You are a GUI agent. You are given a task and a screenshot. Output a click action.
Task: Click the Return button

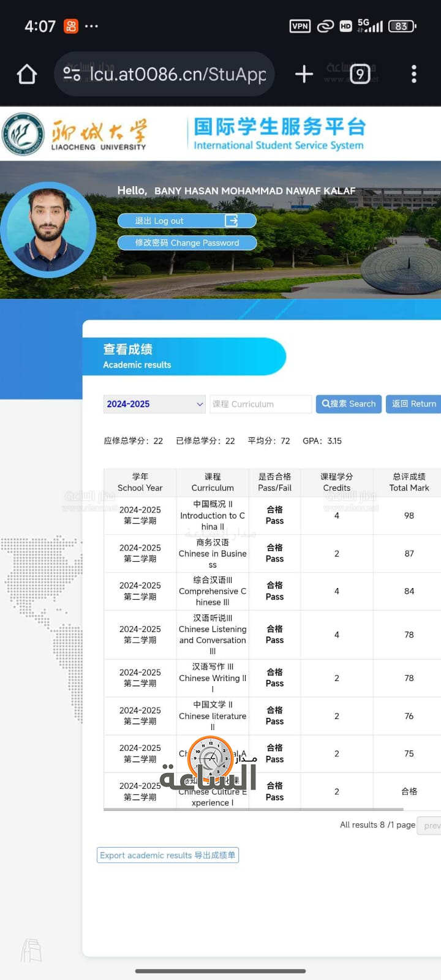click(413, 404)
